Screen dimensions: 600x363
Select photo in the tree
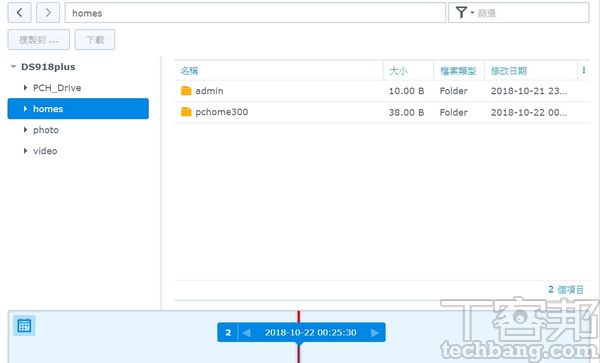[x=46, y=130]
